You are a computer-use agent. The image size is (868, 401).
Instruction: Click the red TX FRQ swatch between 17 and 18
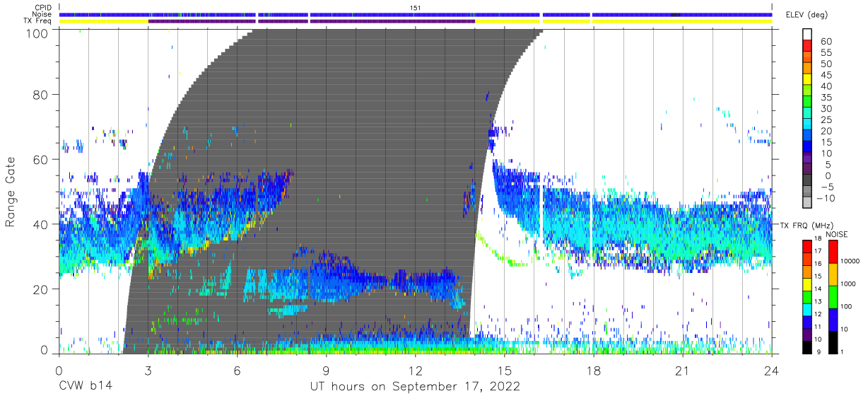point(807,246)
